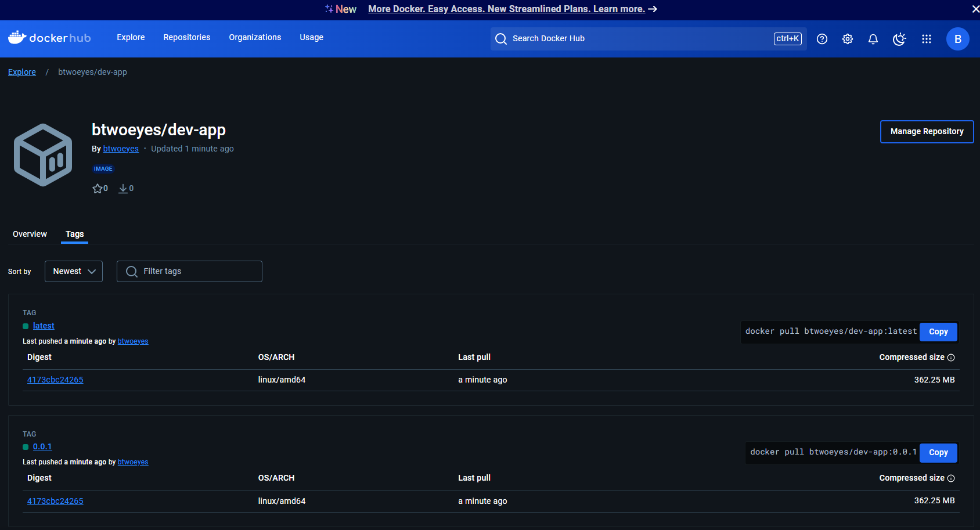Click the Updated 1 minute ago text
This screenshot has height=530, width=980.
(x=192, y=149)
